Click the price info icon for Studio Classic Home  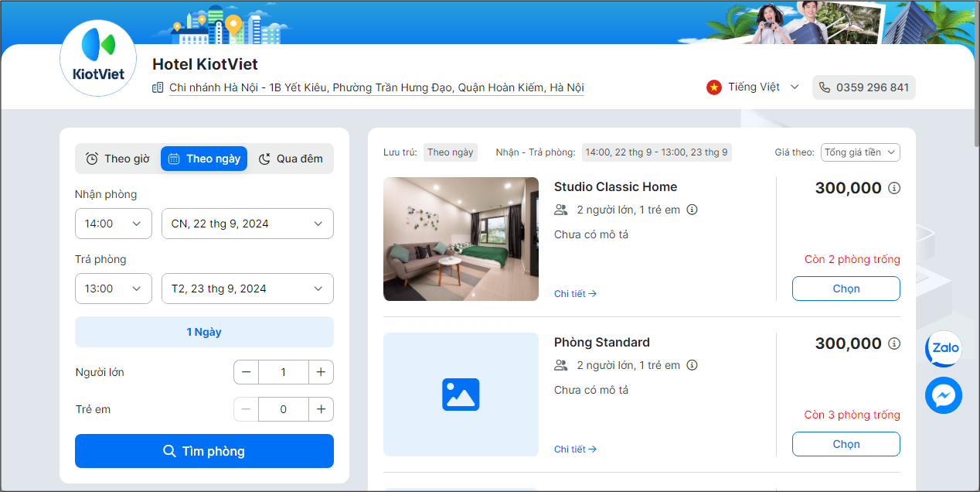[x=894, y=188]
